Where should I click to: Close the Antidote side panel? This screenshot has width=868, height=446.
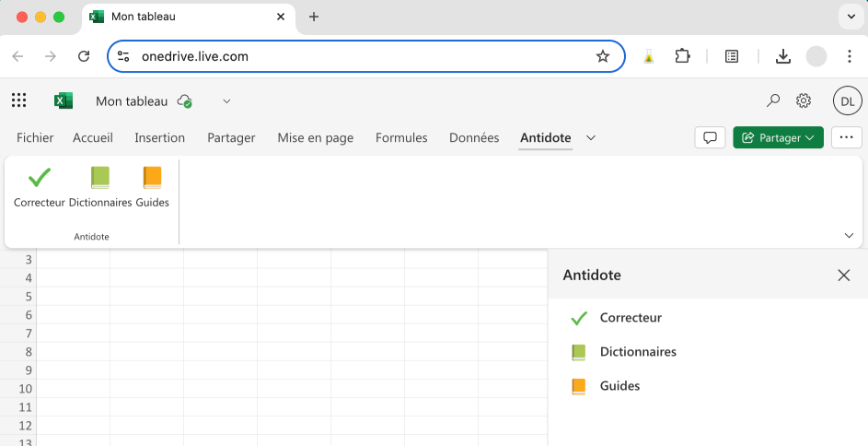(x=844, y=275)
